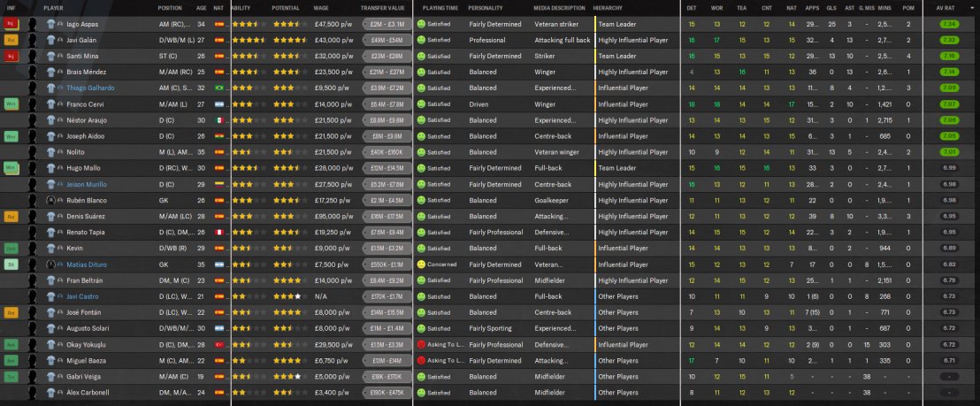Open Matías Dituro's player profile link

tap(87, 264)
